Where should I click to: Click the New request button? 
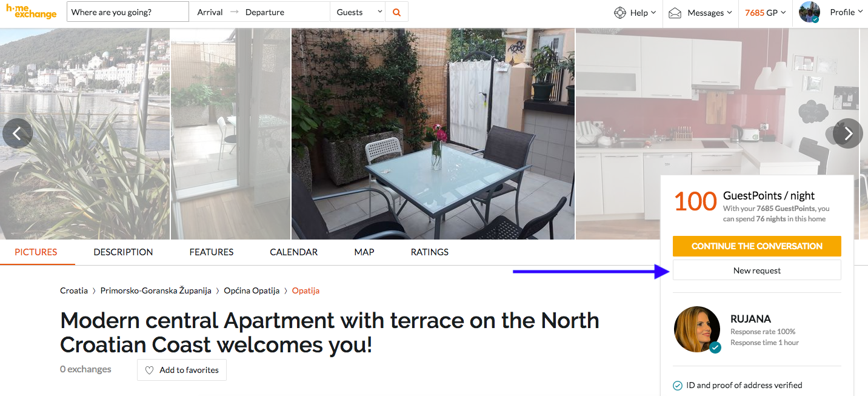(757, 270)
